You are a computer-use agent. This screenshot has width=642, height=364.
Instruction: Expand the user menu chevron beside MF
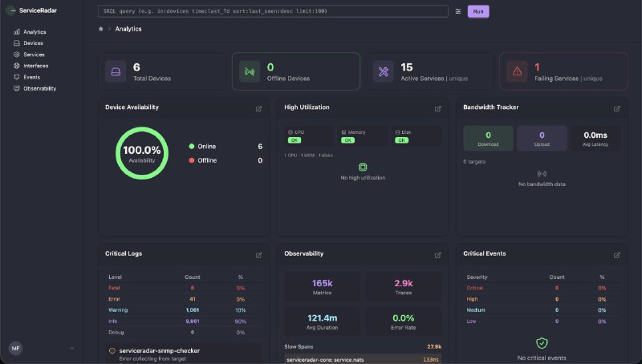[72, 349]
